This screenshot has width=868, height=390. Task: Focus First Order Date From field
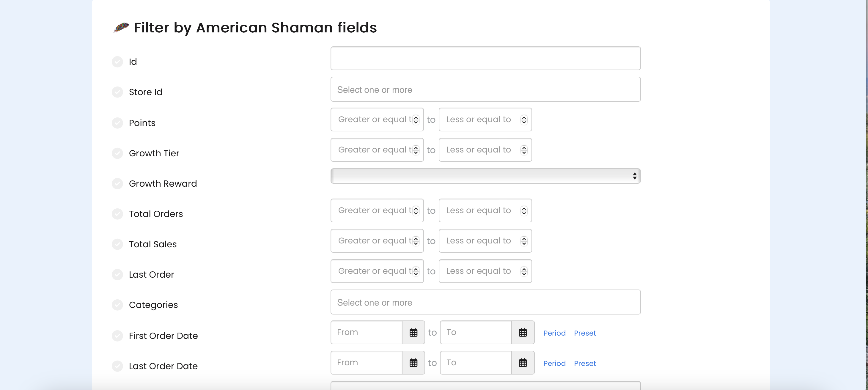[367, 332]
